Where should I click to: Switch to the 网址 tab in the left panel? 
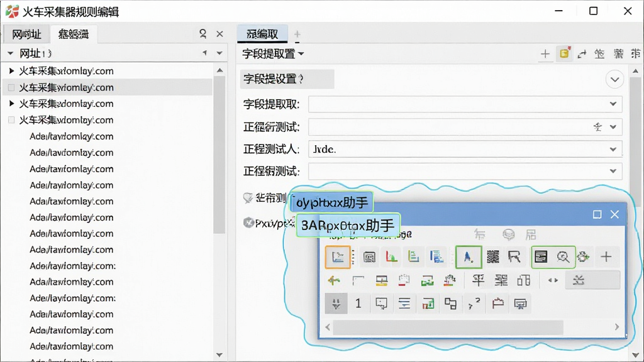(x=26, y=34)
